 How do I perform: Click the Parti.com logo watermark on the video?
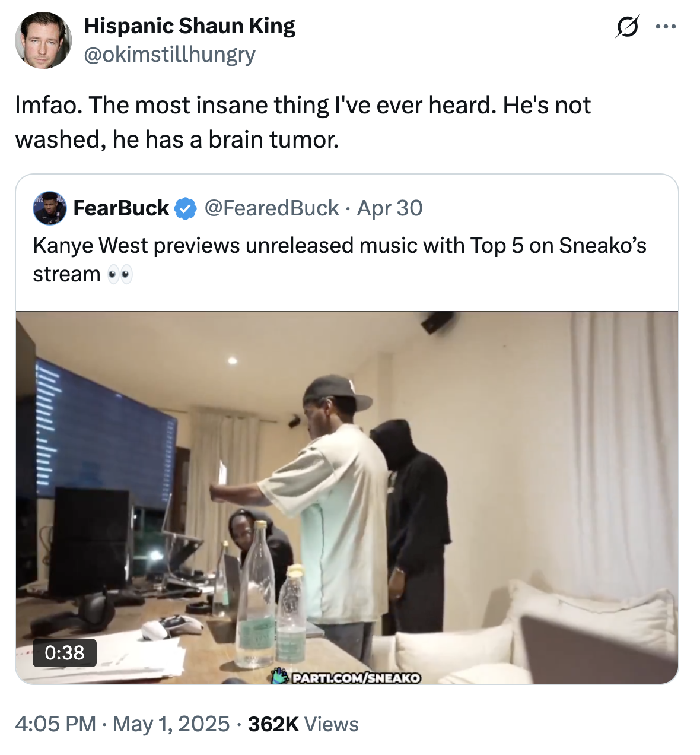[279, 678]
